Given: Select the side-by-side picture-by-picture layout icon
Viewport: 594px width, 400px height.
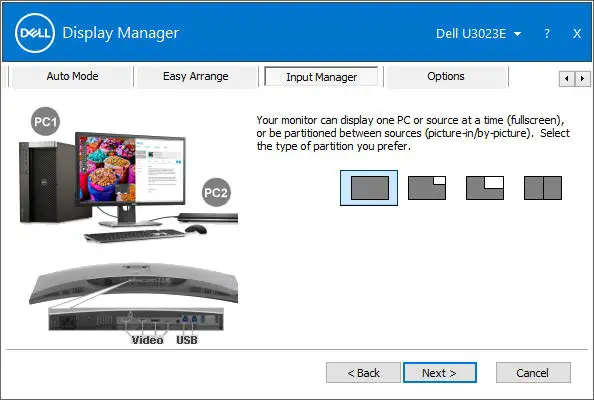Looking at the screenshot, I should 543,188.
